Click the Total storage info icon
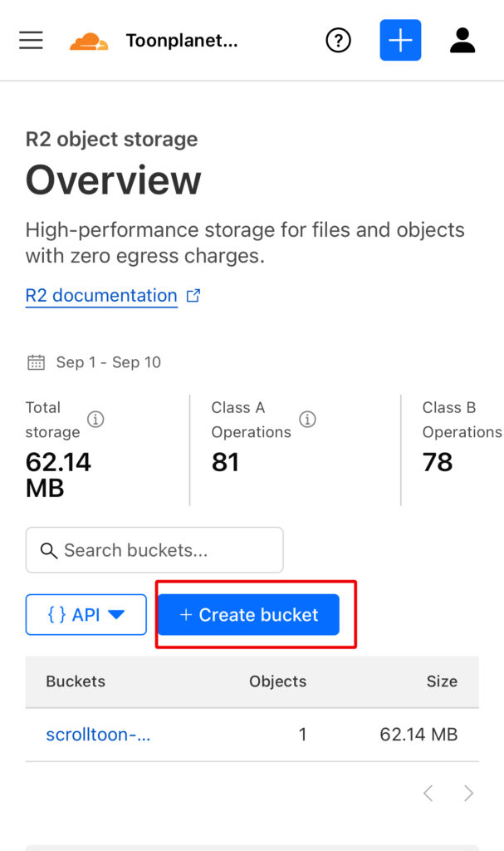Screen dimensions: 504x851 click(95, 420)
